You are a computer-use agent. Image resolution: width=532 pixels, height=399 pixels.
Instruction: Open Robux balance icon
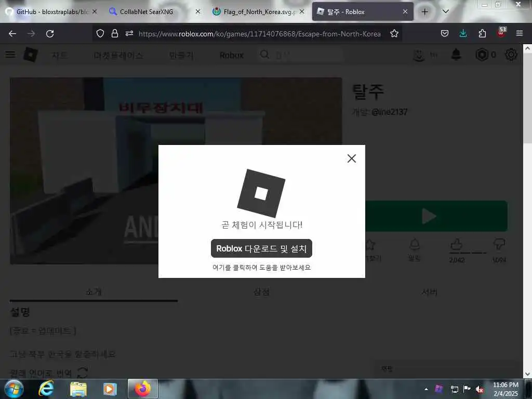tap(482, 55)
